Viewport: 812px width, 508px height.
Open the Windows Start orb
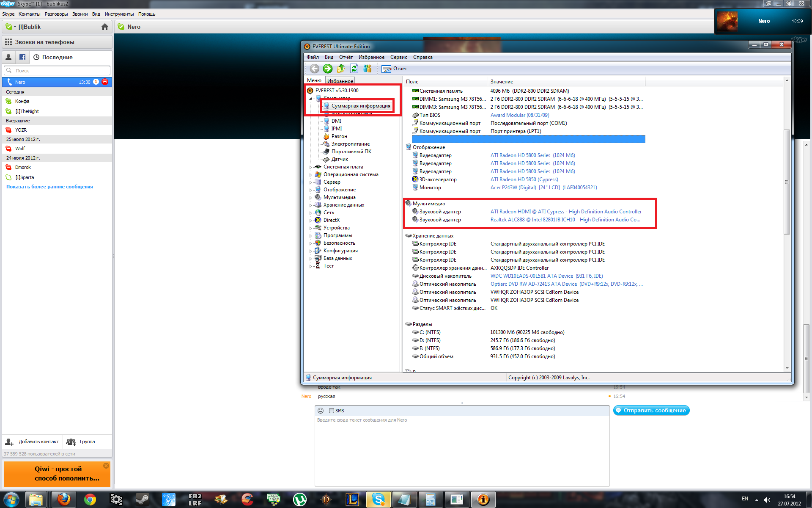pyautogui.click(x=11, y=500)
